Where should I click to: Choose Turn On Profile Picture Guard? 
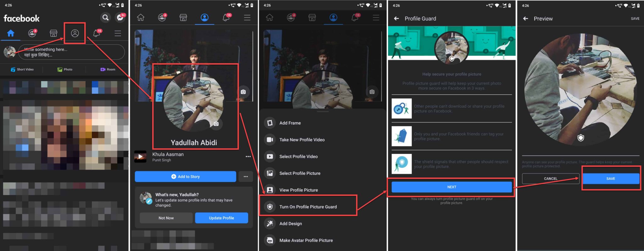tap(323, 207)
